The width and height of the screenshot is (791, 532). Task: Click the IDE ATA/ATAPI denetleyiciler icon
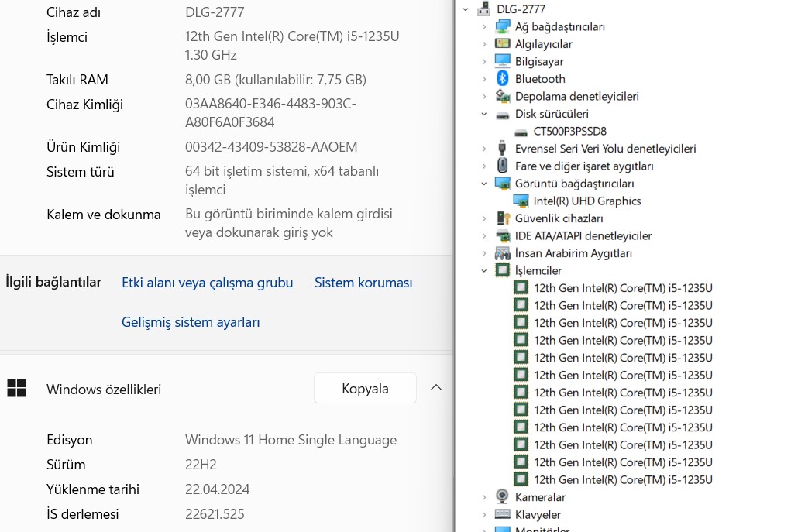(503, 235)
